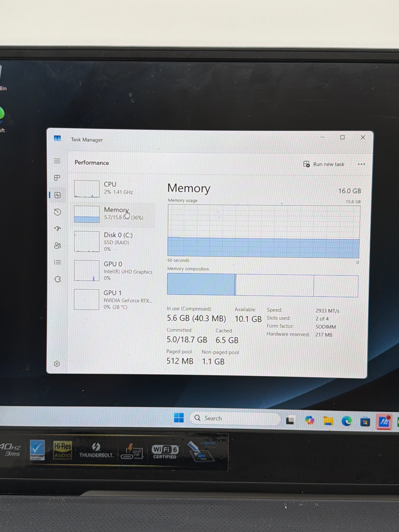Launch Microsoft Edge from the taskbar
399x532 pixels.
(347, 421)
